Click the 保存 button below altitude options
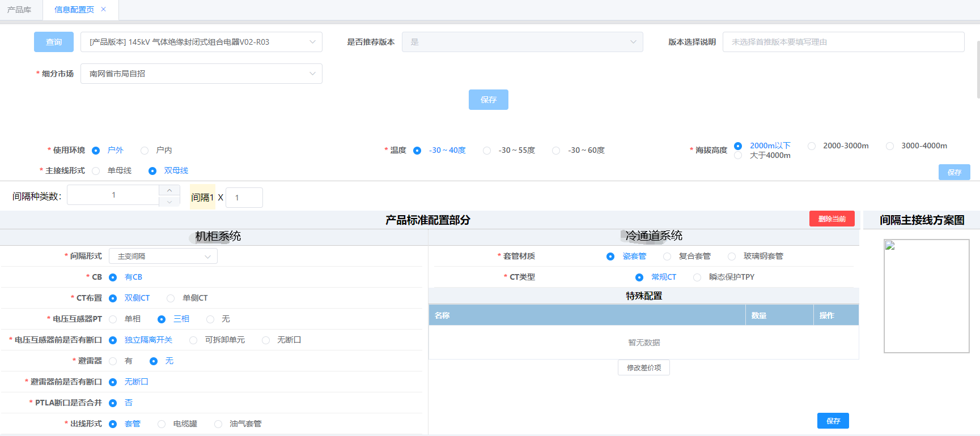The height and width of the screenshot is (436, 980). pos(954,172)
